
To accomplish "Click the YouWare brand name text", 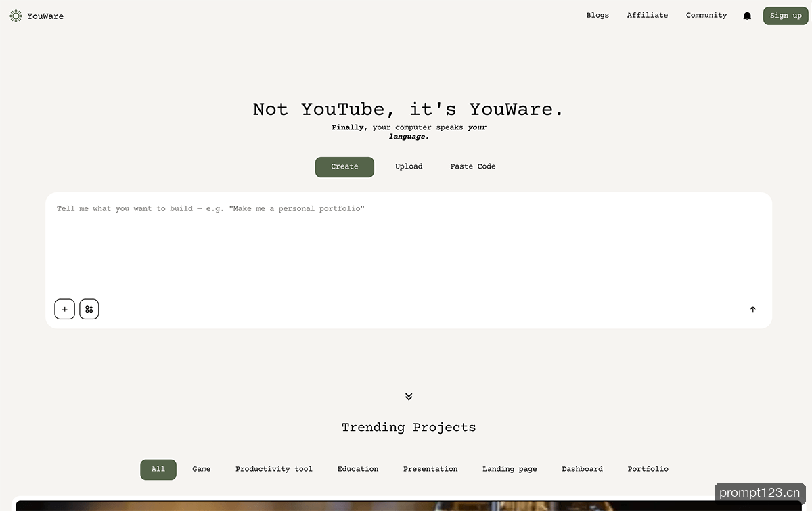I will click(x=45, y=16).
